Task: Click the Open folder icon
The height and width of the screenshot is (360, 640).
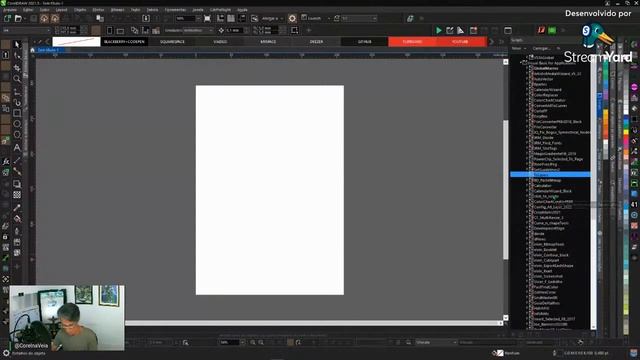Action: pos(18,18)
